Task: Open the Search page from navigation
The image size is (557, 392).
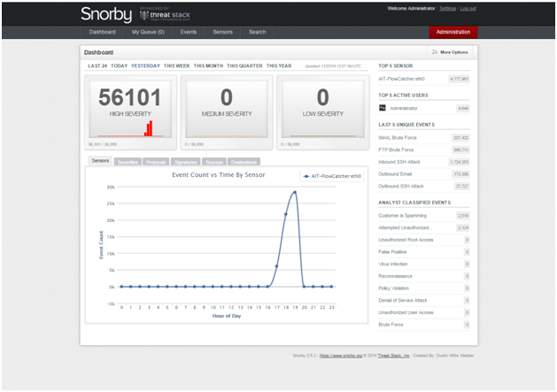Action: pos(257,32)
